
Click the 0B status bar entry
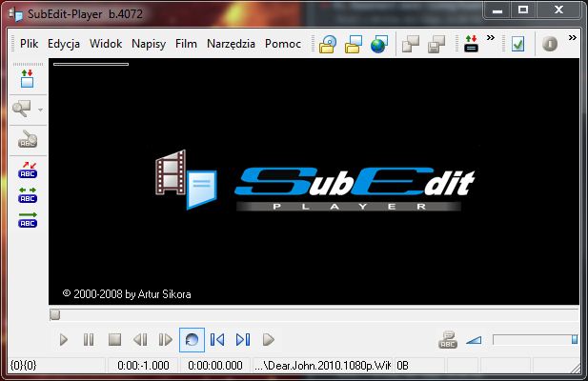[x=402, y=365]
